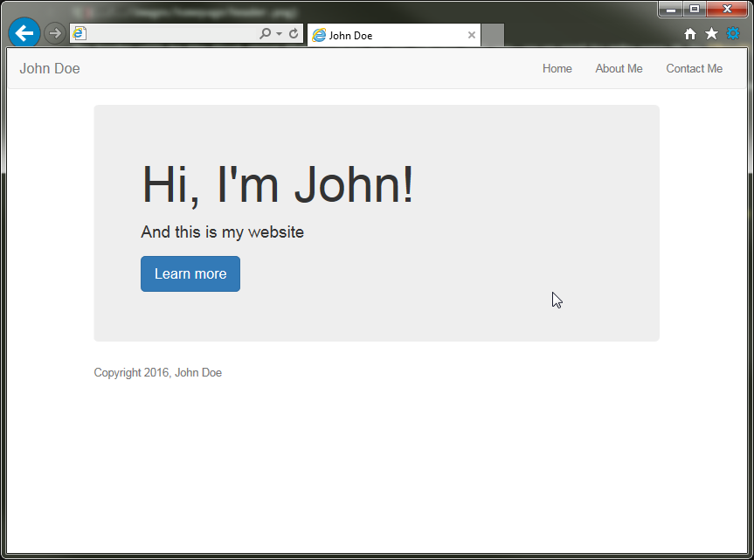
Task: Open a new tab beside John Doe tab
Action: coord(493,35)
